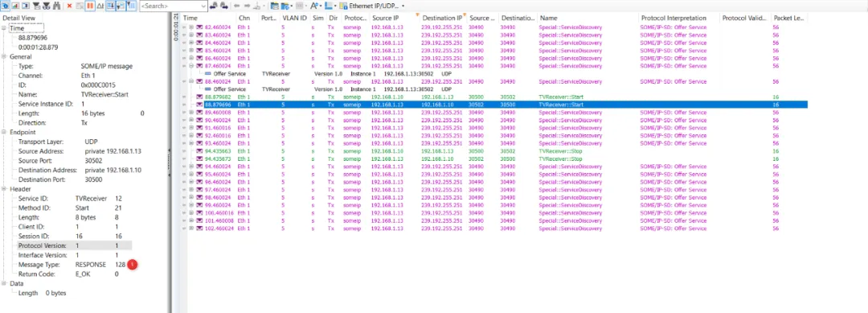868x313 pixels.
Task: Open the Ethernet IP/UDP column layout dropdown
Action: click(x=373, y=6)
